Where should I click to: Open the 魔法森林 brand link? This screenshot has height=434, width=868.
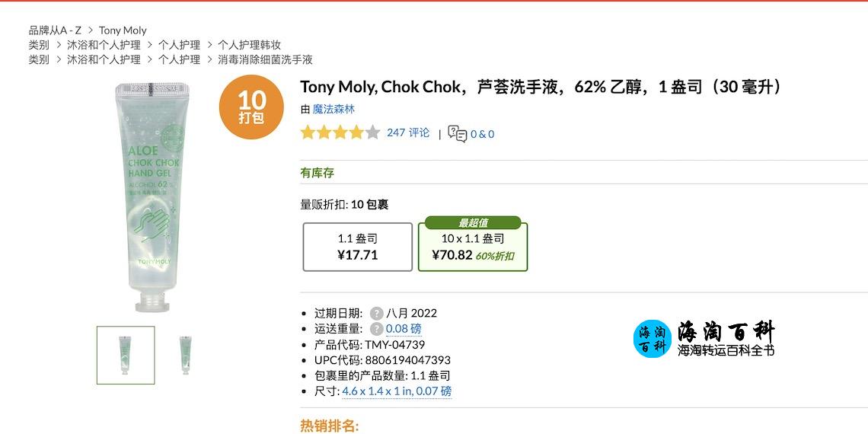(x=333, y=110)
